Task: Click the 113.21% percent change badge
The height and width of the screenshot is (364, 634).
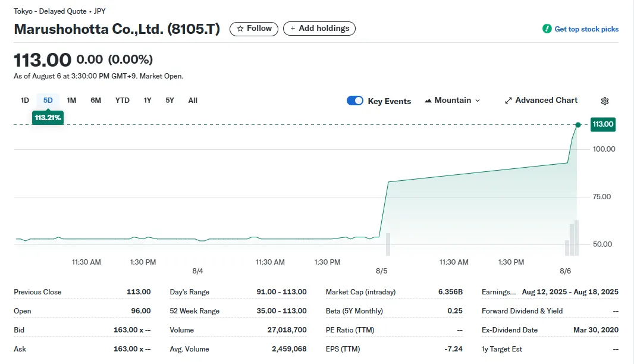Action: pos(48,118)
